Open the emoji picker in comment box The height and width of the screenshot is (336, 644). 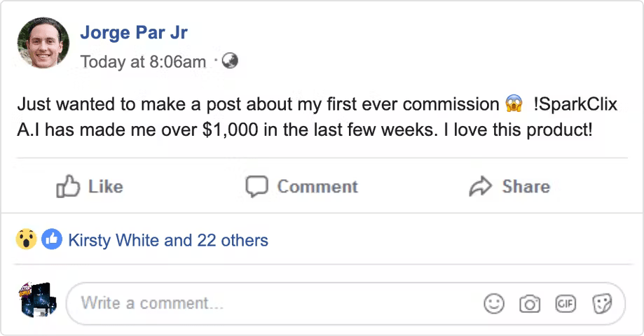point(494,303)
